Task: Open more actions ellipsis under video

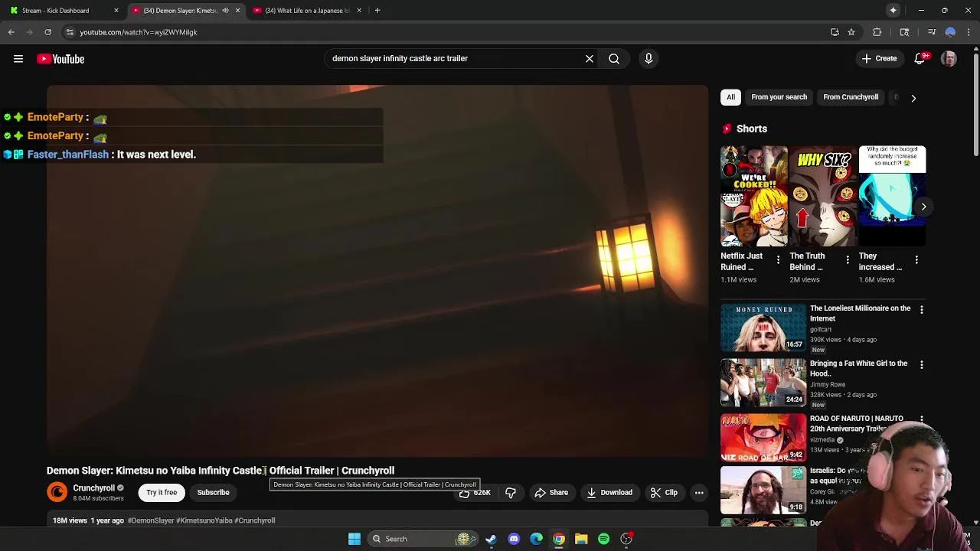Action: 699,493
